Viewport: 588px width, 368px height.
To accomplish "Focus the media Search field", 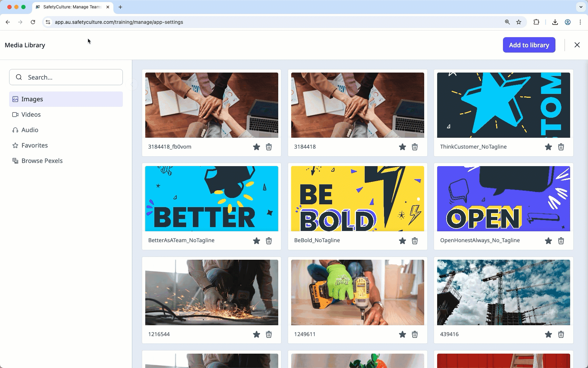I will tap(66, 77).
